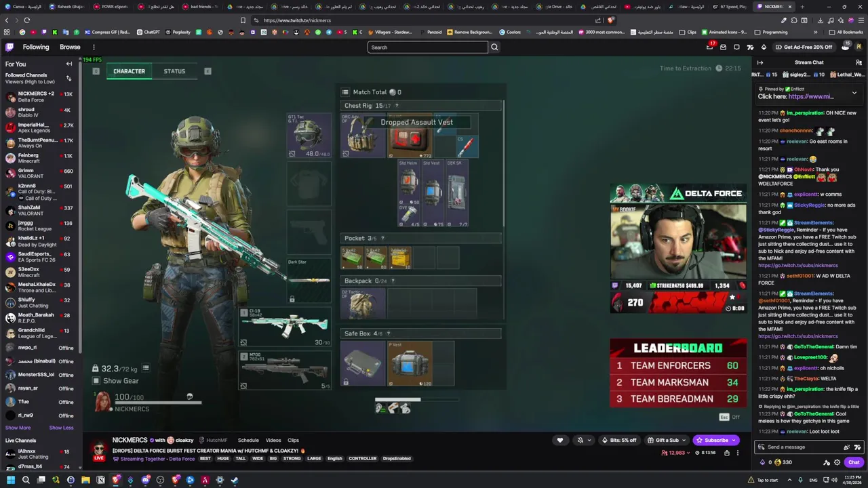
Task: Click Show More in followed channels
Action: [x=18, y=428]
